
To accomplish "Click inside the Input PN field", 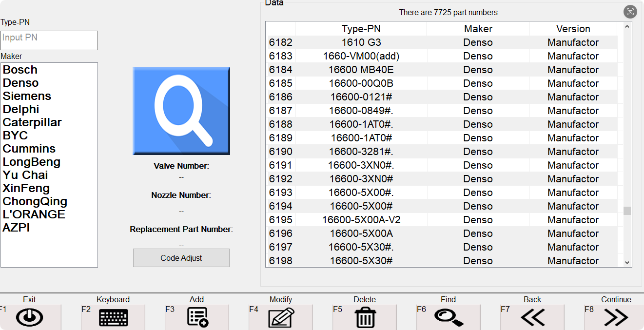I will tap(49, 40).
